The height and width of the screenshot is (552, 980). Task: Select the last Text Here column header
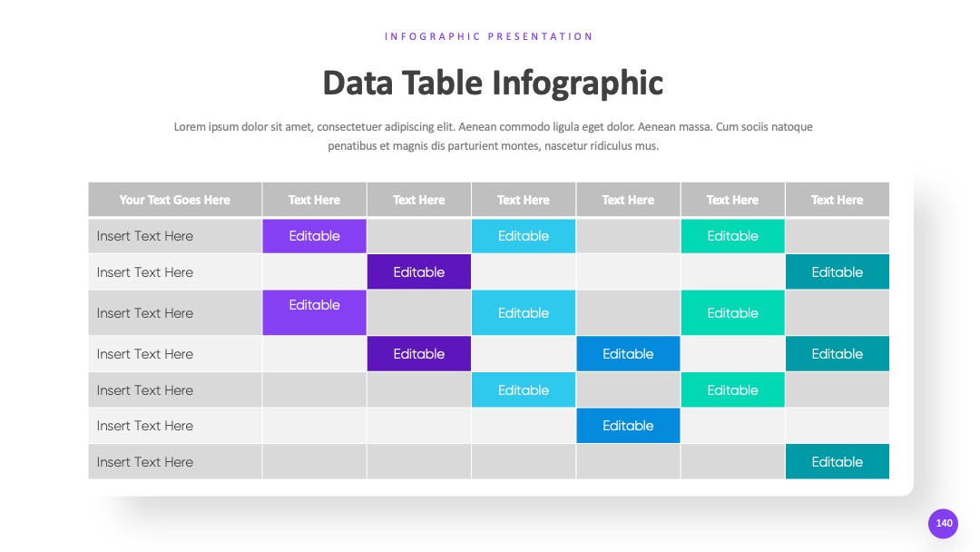coord(837,200)
